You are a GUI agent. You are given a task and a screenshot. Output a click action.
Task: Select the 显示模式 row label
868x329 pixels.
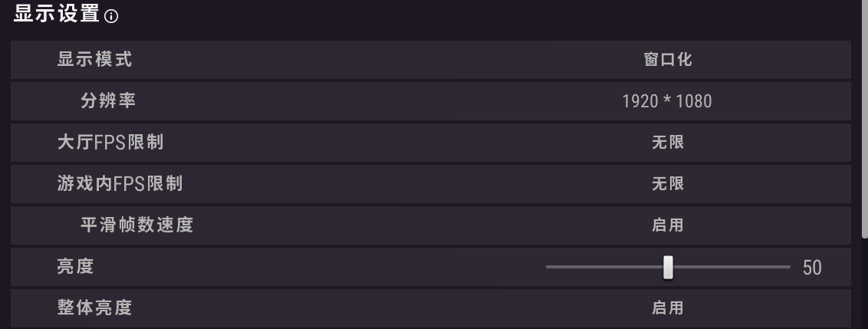point(94,60)
